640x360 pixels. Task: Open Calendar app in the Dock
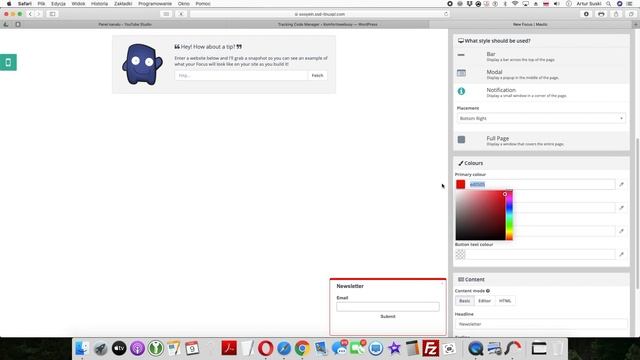point(192,348)
